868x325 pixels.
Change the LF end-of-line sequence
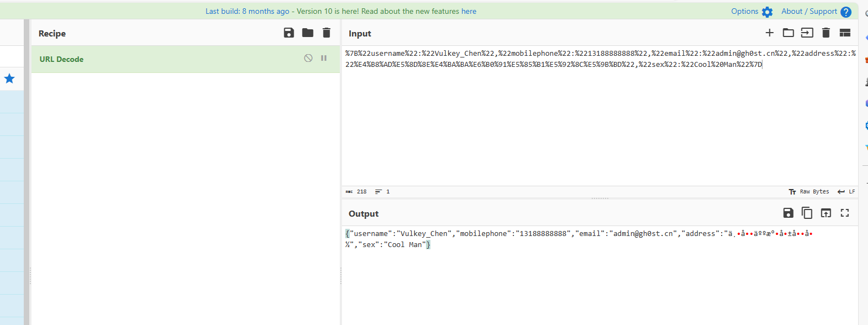coord(846,192)
